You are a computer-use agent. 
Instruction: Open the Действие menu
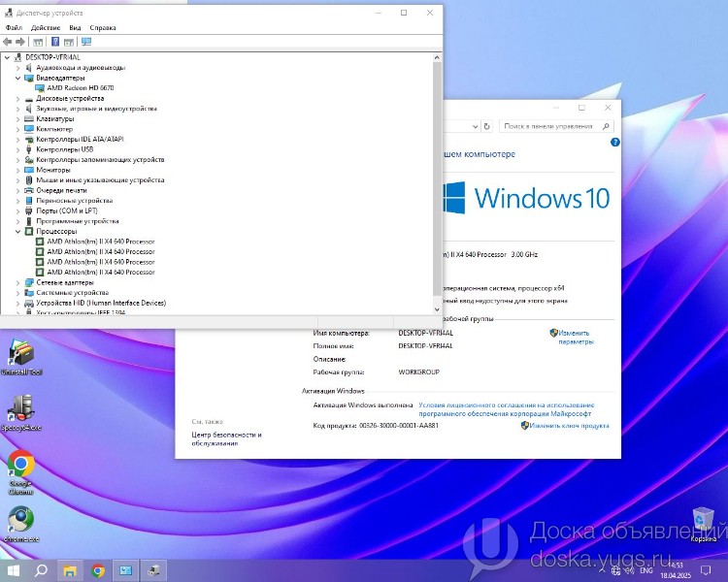pos(46,28)
